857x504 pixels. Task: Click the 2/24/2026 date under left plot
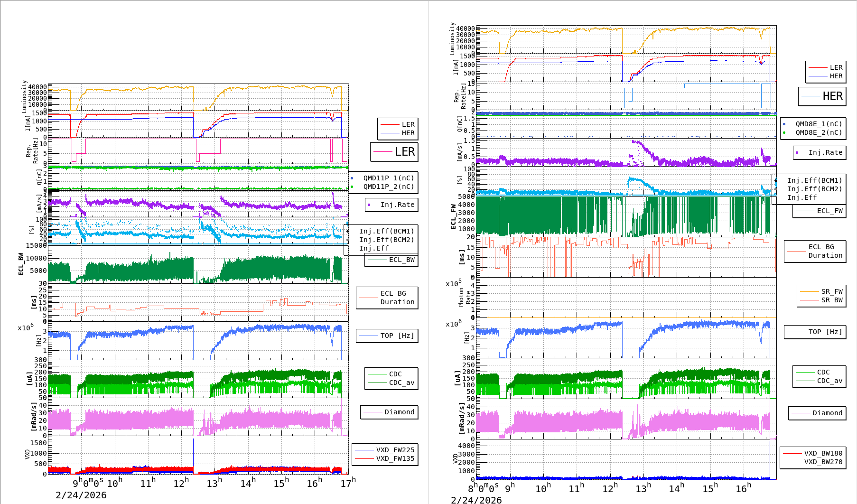coord(81,495)
